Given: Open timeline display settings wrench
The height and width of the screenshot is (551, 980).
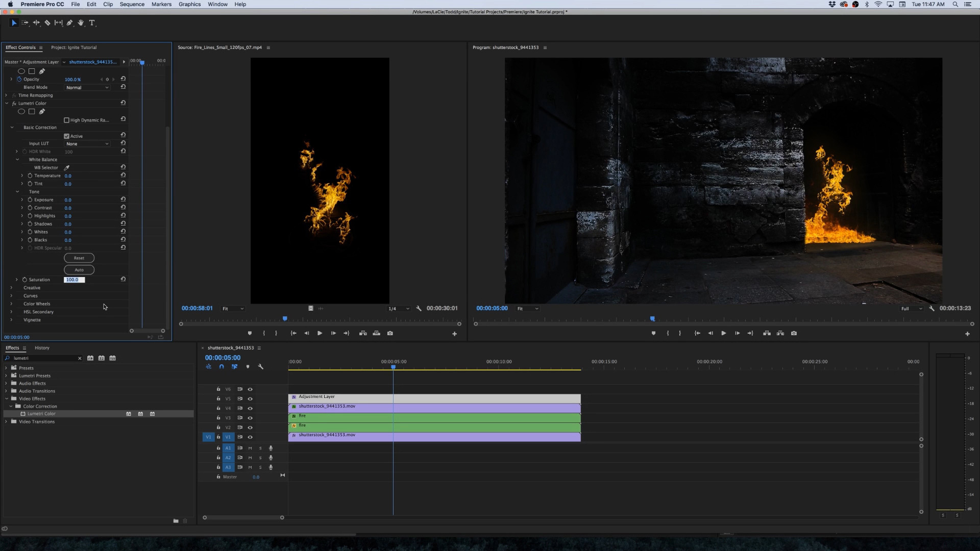Looking at the screenshot, I should pos(260,367).
